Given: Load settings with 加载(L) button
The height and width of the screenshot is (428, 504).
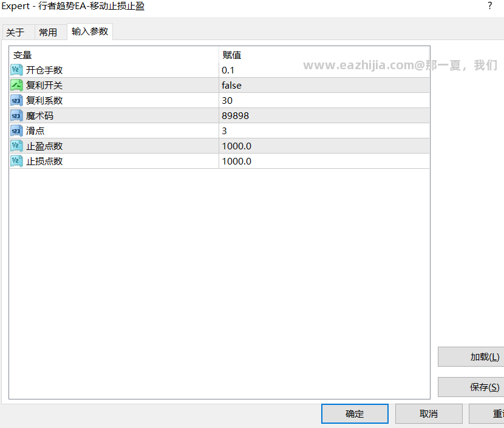Looking at the screenshot, I should [x=471, y=357].
